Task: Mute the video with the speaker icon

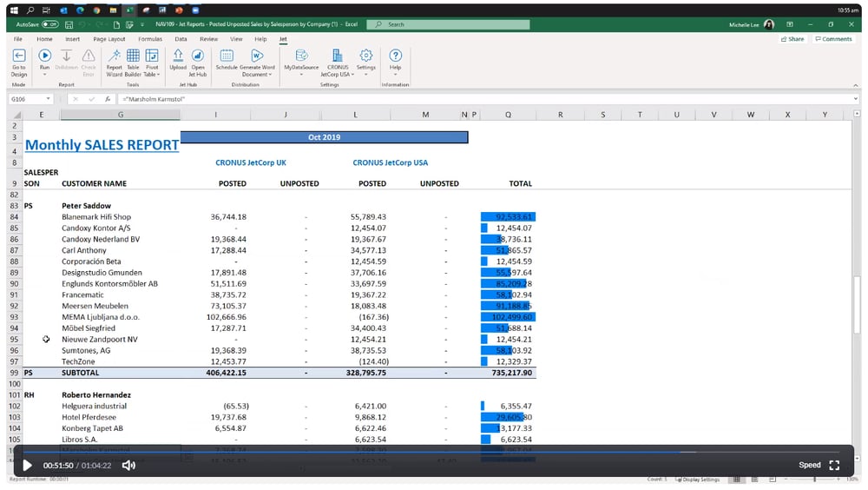Action: [x=128, y=465]
